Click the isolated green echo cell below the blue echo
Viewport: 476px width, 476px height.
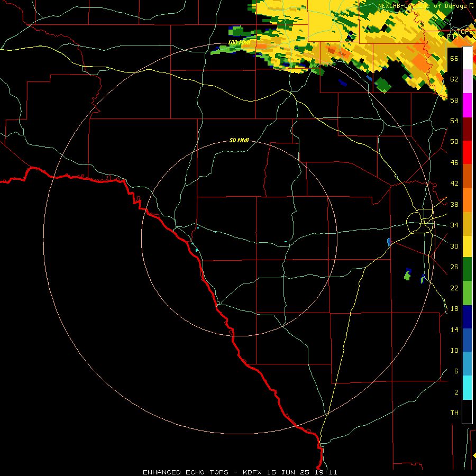point(407,276)
